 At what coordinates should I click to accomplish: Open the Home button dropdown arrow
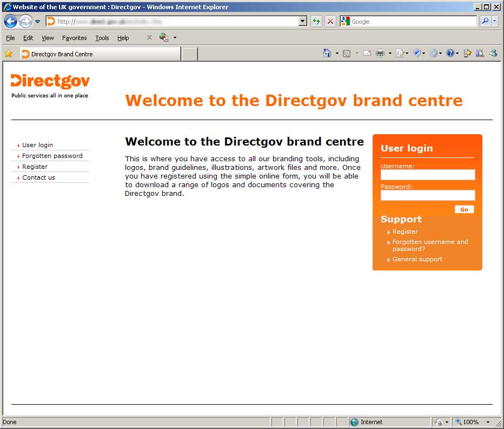pyautogui.click(x=337, y=54)
